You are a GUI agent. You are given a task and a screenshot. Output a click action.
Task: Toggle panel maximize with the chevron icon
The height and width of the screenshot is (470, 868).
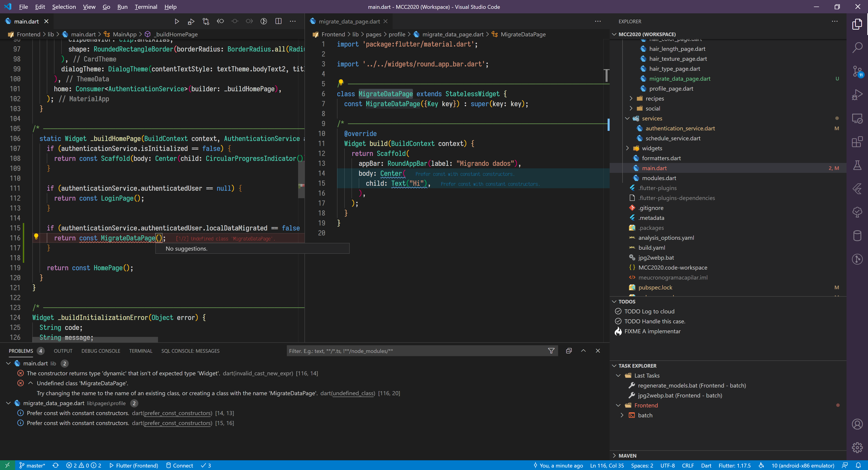[583, 350]
